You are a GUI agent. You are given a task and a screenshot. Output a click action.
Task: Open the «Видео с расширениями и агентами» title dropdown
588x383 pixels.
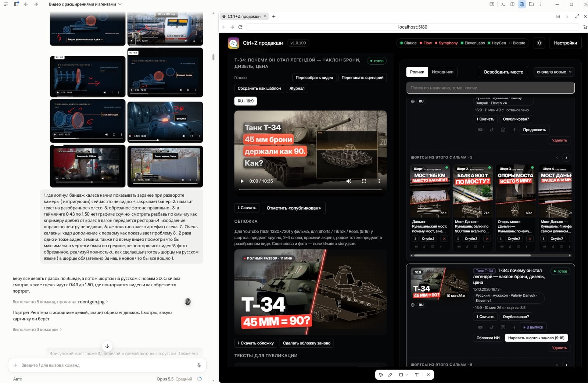[85, 4]
